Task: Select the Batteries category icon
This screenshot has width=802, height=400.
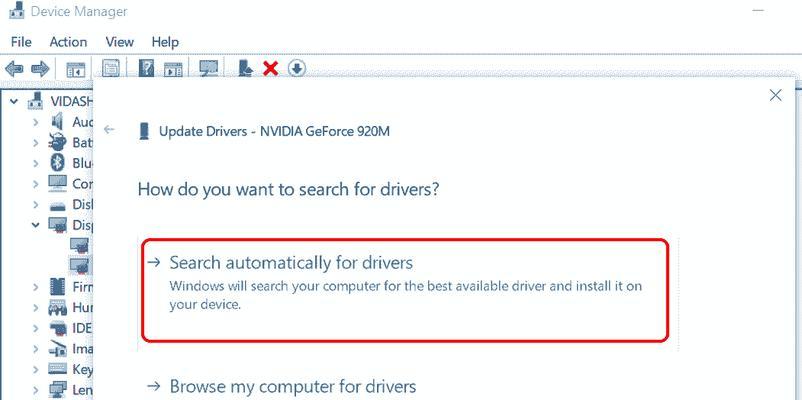Action: pyautogui.click(x=57, y=142)
